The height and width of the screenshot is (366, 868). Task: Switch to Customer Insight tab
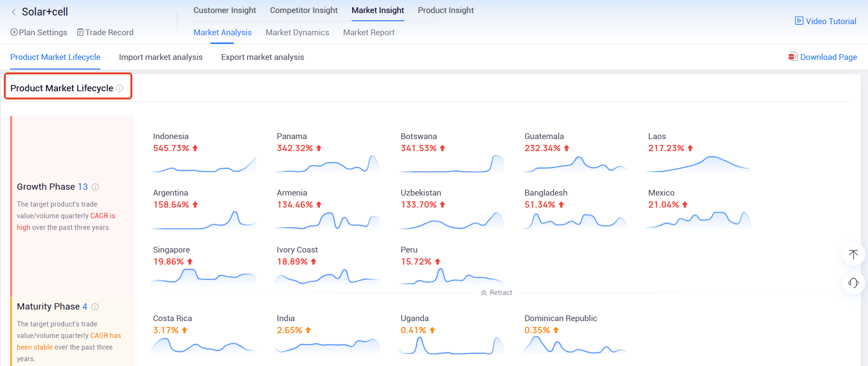point(225,10)
